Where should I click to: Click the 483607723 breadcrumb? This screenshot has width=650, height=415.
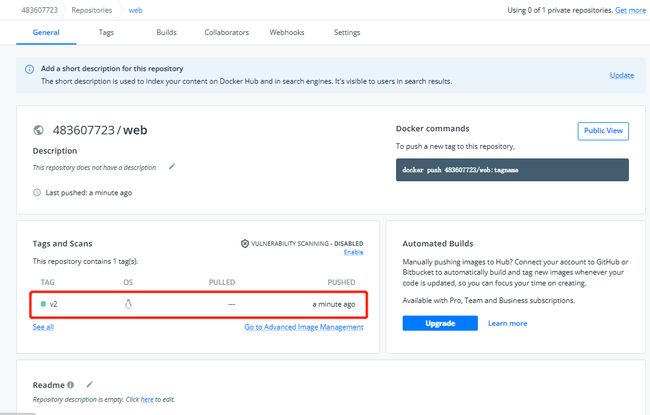pos(40,10)
